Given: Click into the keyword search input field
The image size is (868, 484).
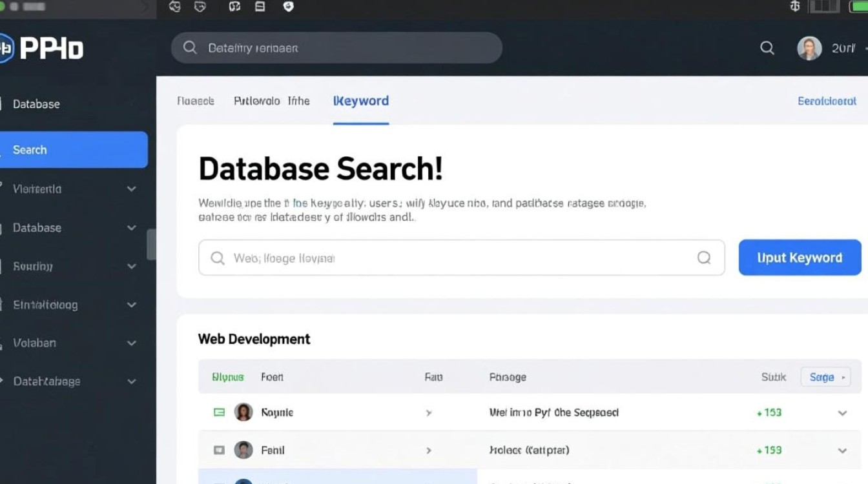Looking at the screenshot, I should click(x=452, y=258).
